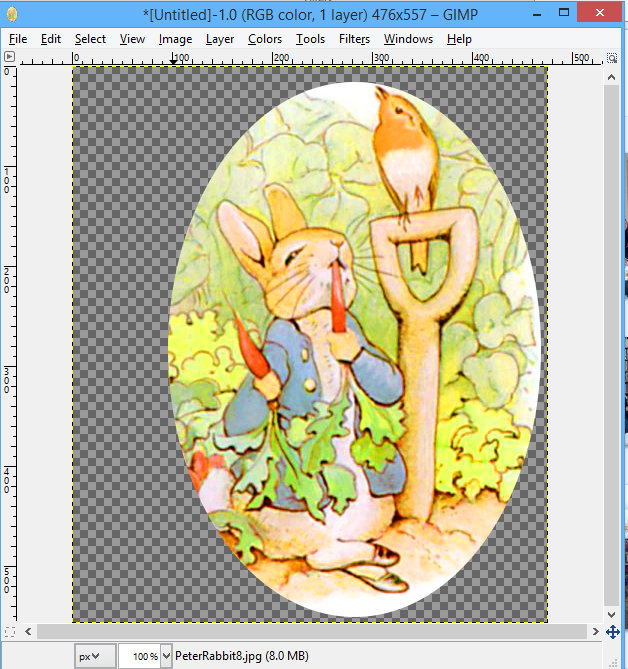628x669 pixels.
Task: Open the px units dropdown
Action: [94, 656]
